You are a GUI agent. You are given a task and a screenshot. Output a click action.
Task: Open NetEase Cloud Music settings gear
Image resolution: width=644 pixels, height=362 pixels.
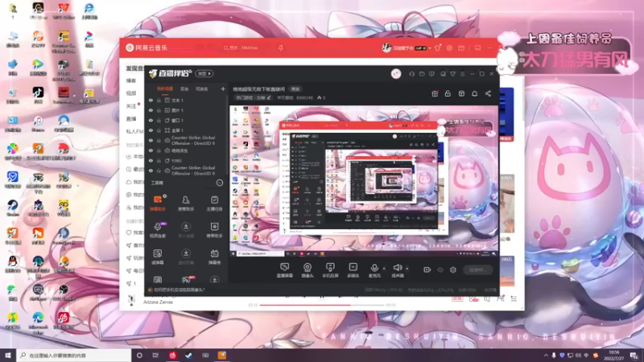(449, 48)
